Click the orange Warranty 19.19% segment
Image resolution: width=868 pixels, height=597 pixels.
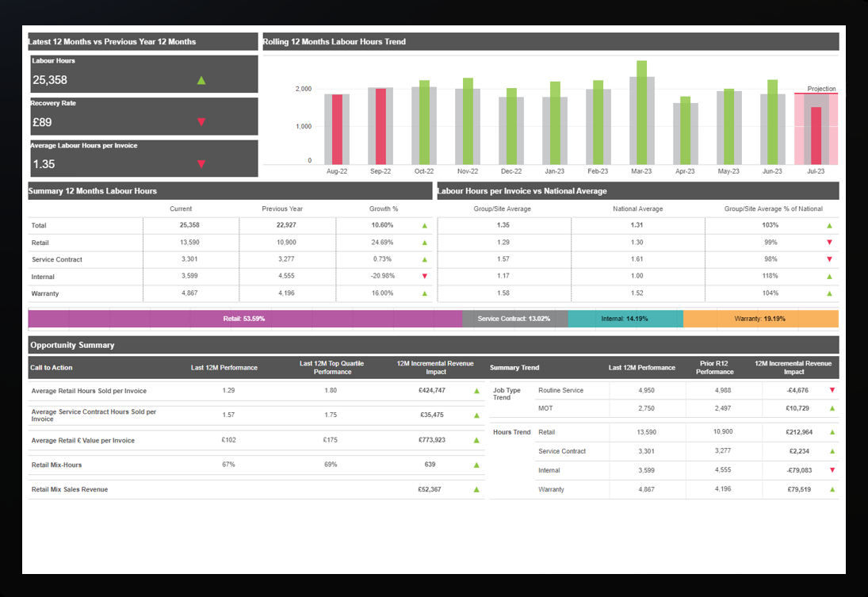click(x=760, y=319)
